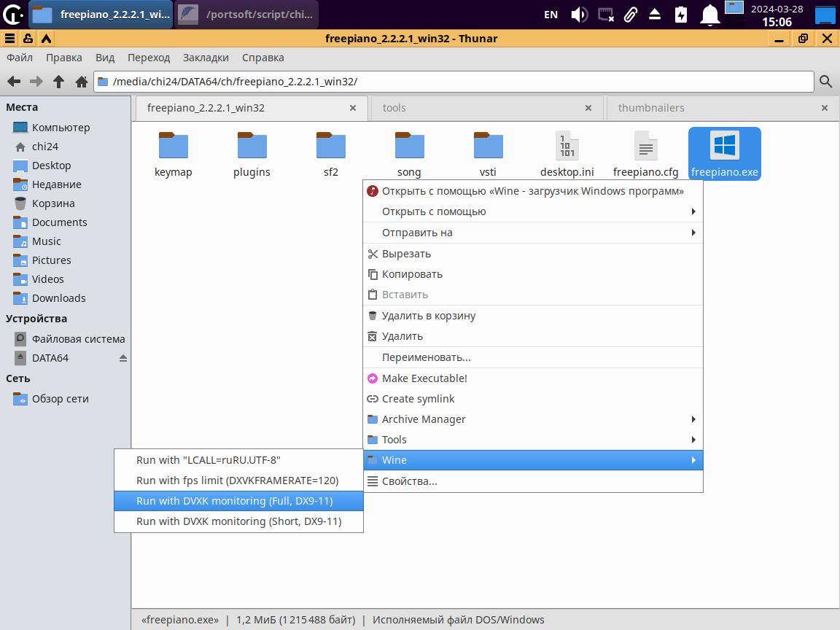Close the tools tab

point(588,108)
